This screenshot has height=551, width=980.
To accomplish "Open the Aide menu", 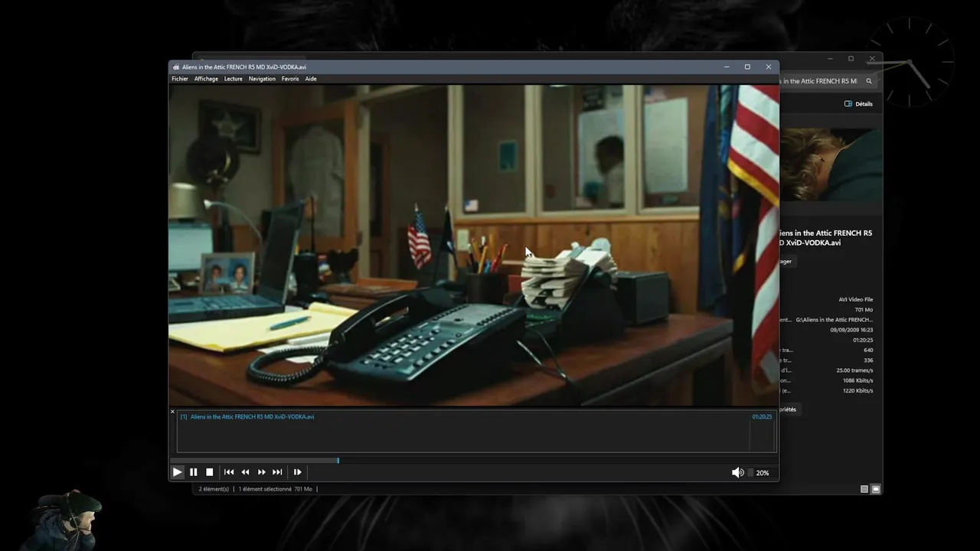I will tap(311, 79).
